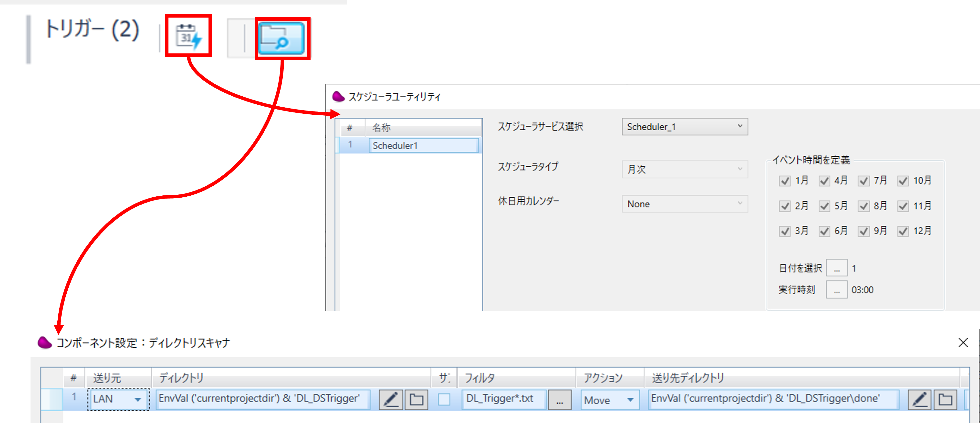
Task: Click the source directory field EnvVal DL_DSTrigger
Action: (x=262, y=399)
